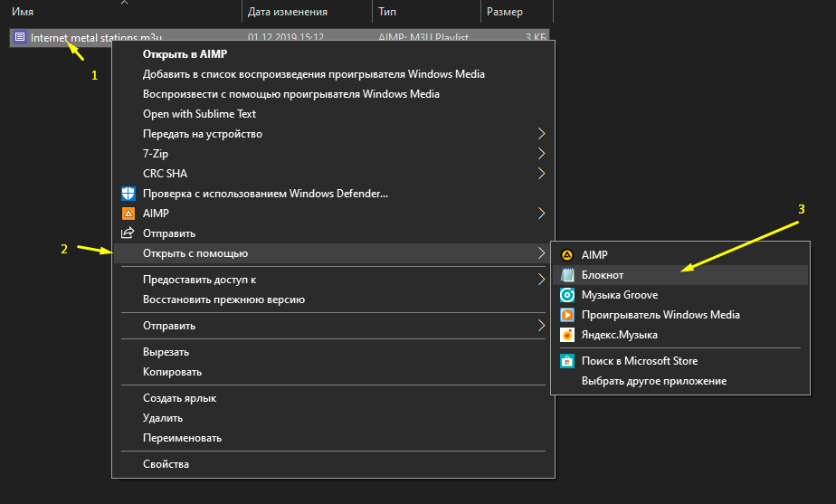Viewport: 836px width, 504px height.
Task: Choose Воспроизвести с помощью проигрывателя Windows Media
Action: [333, 94]
